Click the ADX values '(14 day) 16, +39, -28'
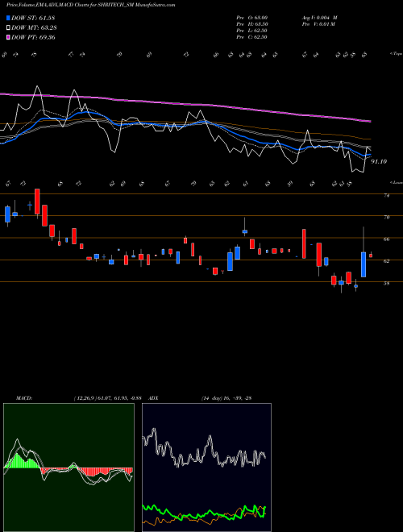Viewport: 403px width, 532px height. click(x=226, y=398)
